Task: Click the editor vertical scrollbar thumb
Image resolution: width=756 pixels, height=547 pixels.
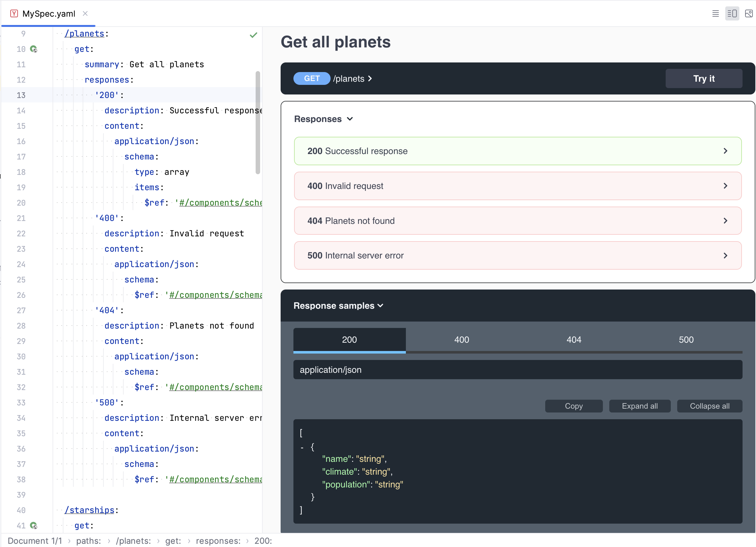Action: [258, 122]
